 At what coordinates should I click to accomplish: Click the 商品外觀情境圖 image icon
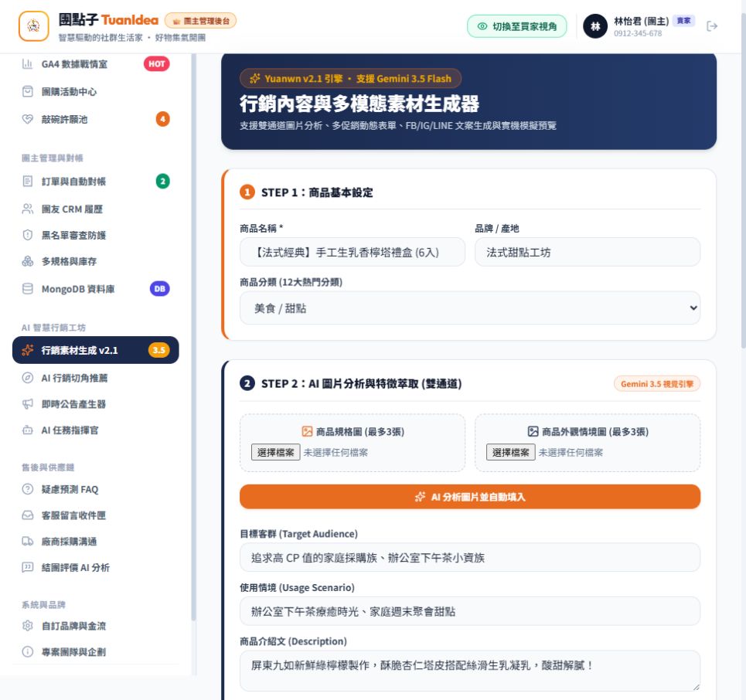pos(533,431)
